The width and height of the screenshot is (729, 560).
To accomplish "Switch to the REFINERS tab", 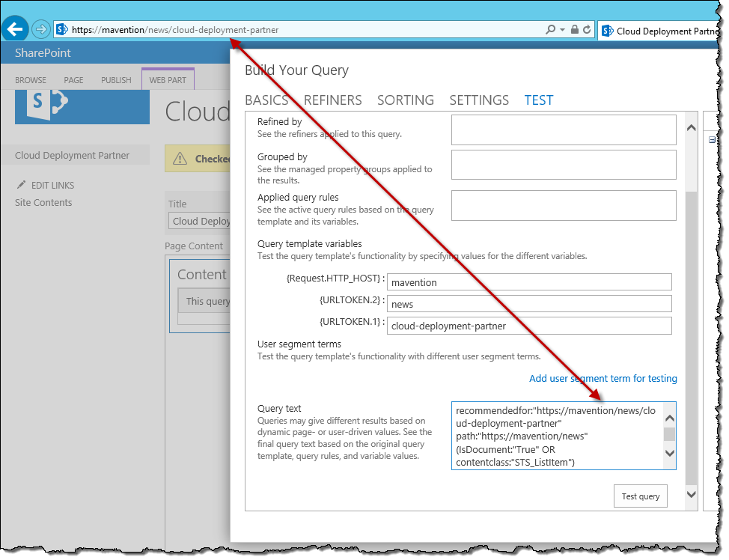I will coord(332,100).
